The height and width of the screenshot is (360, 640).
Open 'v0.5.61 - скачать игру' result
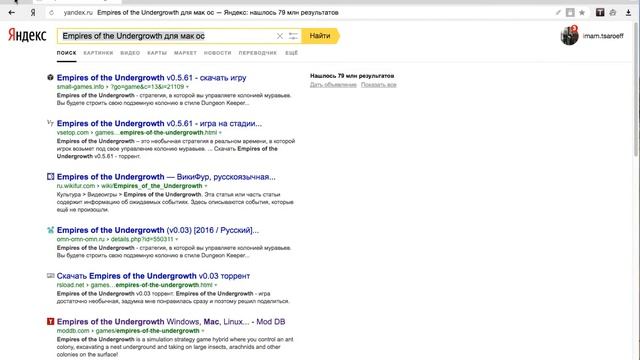coord(151,78)
